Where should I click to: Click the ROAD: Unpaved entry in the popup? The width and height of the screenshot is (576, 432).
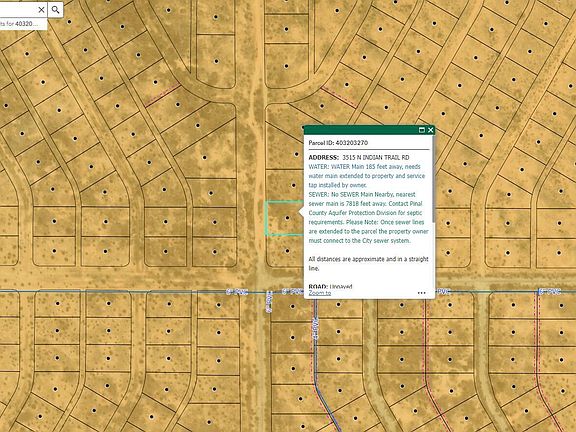330,287
